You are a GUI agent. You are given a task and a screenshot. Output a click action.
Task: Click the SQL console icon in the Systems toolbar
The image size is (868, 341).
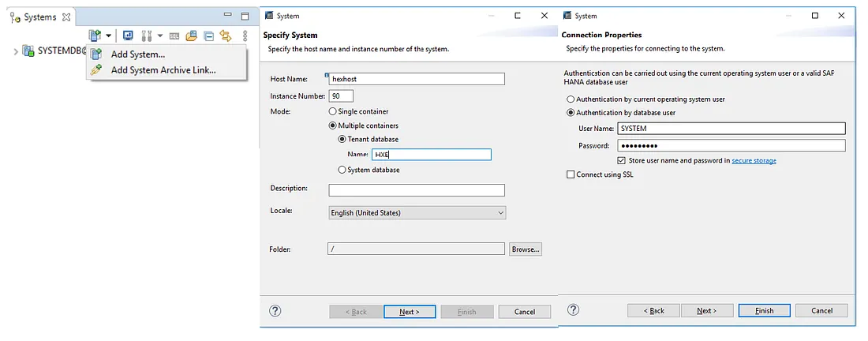174,36
